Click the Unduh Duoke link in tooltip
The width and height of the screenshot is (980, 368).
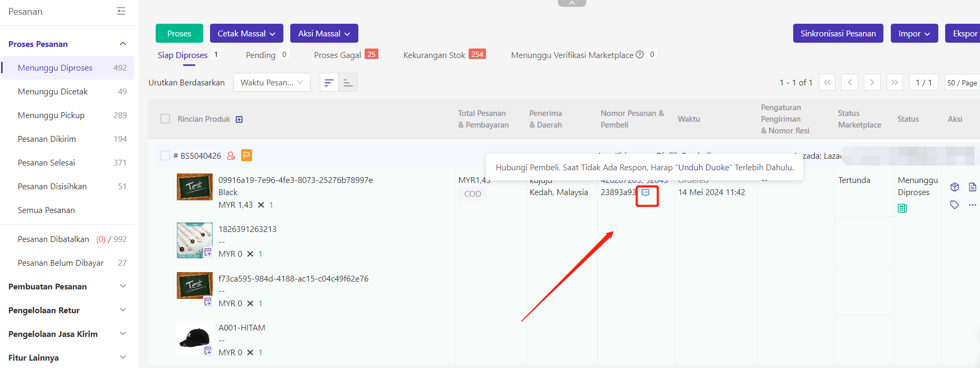(x=704, y=168)
